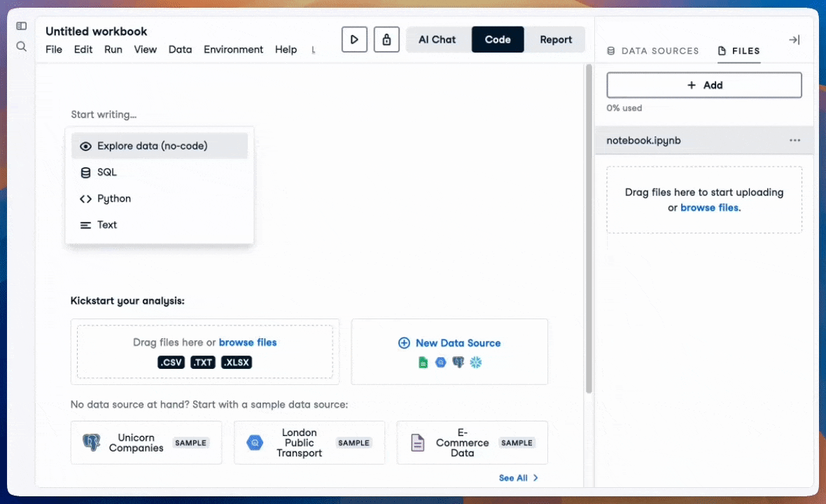826x504 pixels.
Task: Click the New Data Source plus icon
Action: [404, 343]
